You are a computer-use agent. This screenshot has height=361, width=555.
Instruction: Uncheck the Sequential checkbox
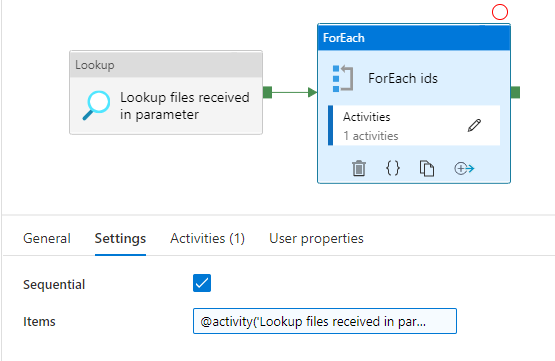202,283
